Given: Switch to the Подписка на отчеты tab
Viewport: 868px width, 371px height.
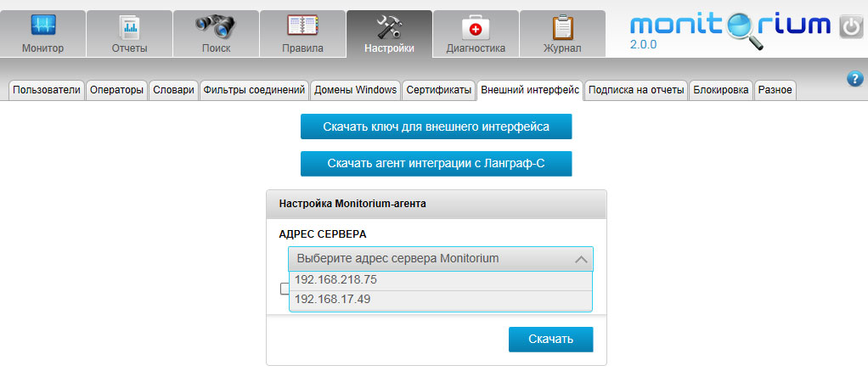Looking at the screenshot, I should click(637, 90).
